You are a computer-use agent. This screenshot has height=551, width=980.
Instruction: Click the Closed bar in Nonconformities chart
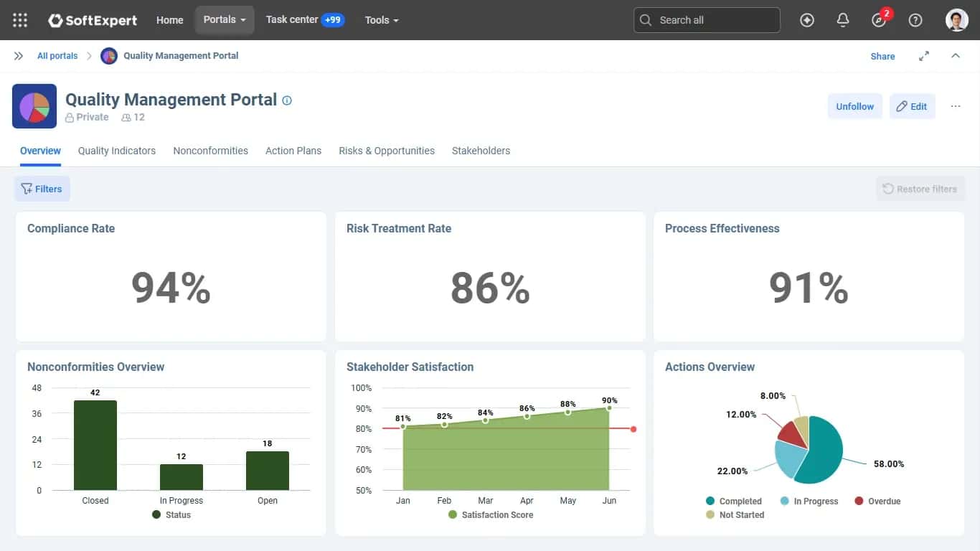point(95,445)
